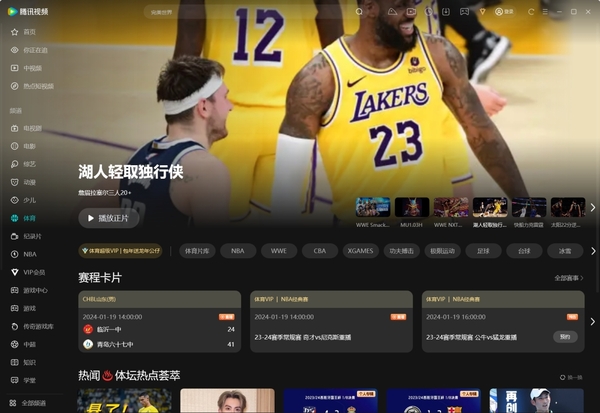Image resolution: width=600 pixels, height=413 pixels.
Task: Open the 电视剧 channel in sidebar
Action: point(26,128)
